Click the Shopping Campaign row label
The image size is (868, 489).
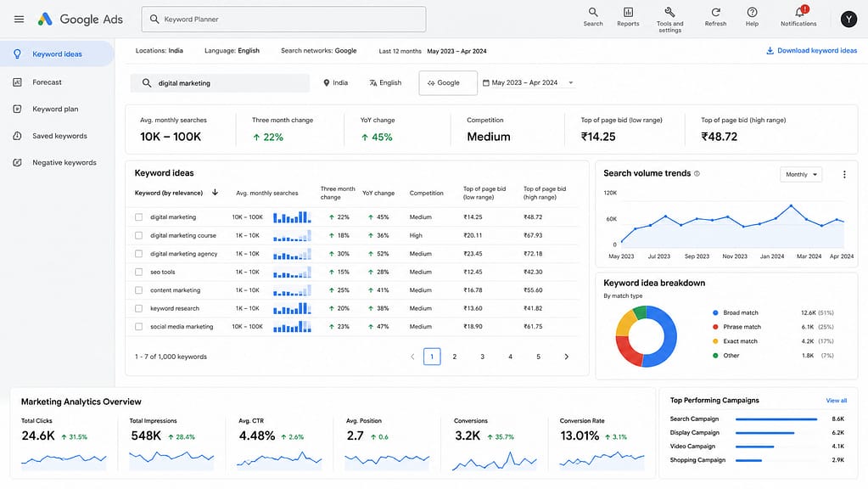697,460
